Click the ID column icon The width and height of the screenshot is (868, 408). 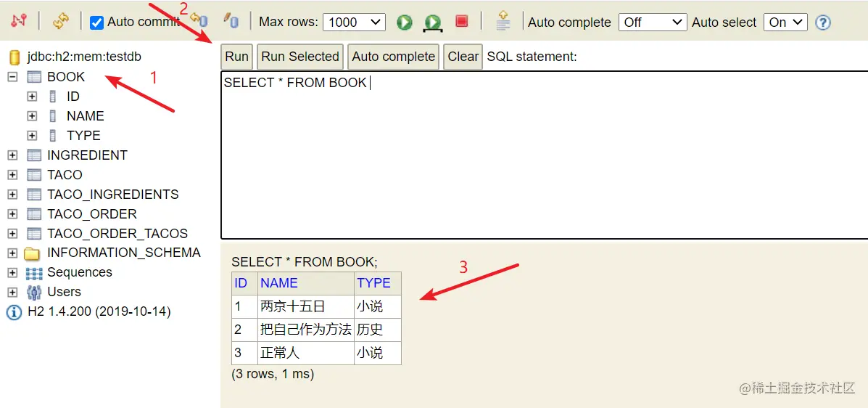pyautogui.click(x=53, y=97)
